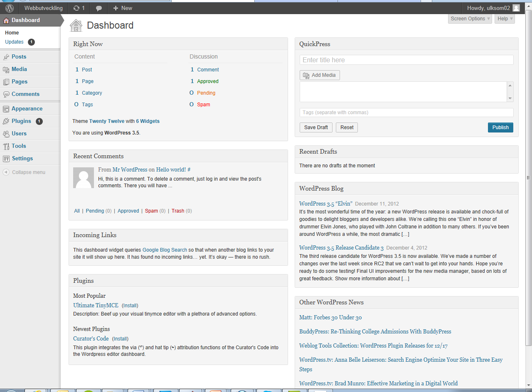Screen dimensions: 532x392
Task: Open the Howdy, ulksom02 account menu
Action: 493,8
